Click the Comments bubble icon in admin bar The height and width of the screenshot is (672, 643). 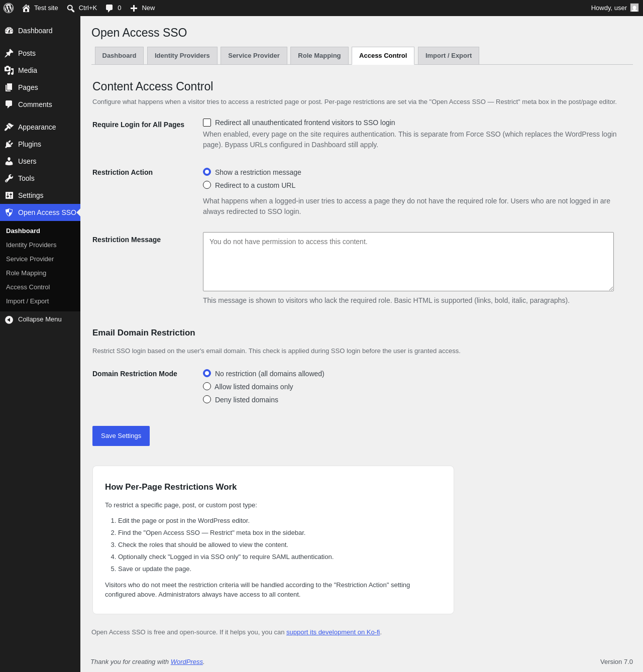[109, 8]
